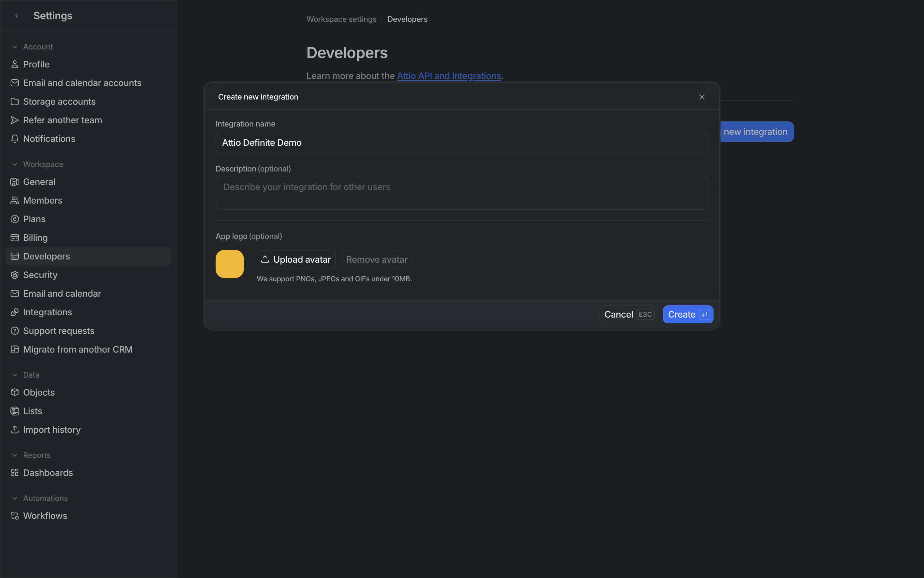The height and width of the screenshot is (578, 924).
Task: Open the Attio API and Integrations link
Action: tap(449, 76)
